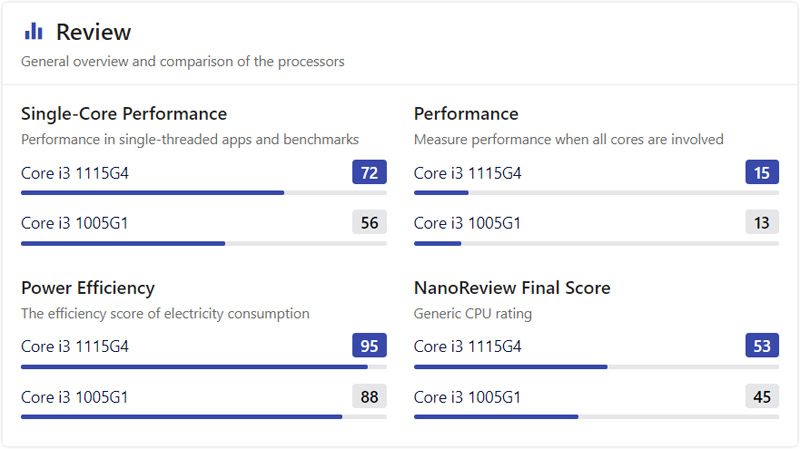Click the NanoReview Final Score heading

[512, 288]
